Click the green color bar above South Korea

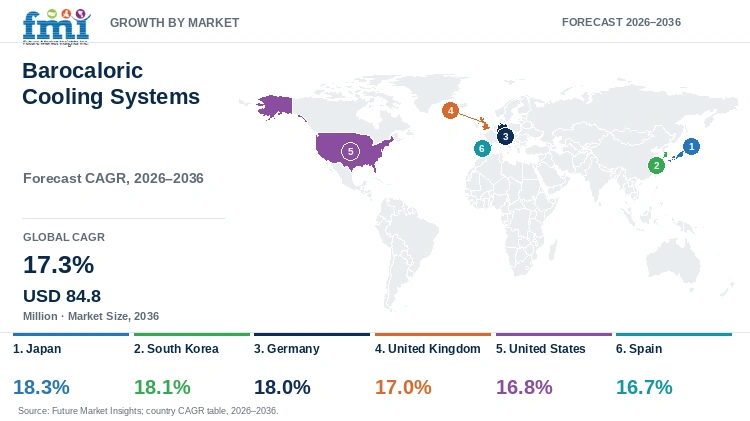[x=192, y=334]
